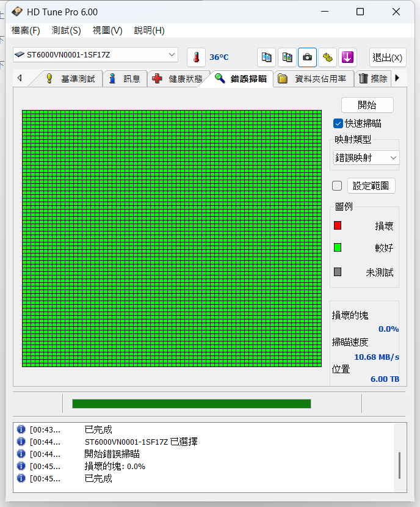Click the 退出(X) exit button

(x=388, y=57)
